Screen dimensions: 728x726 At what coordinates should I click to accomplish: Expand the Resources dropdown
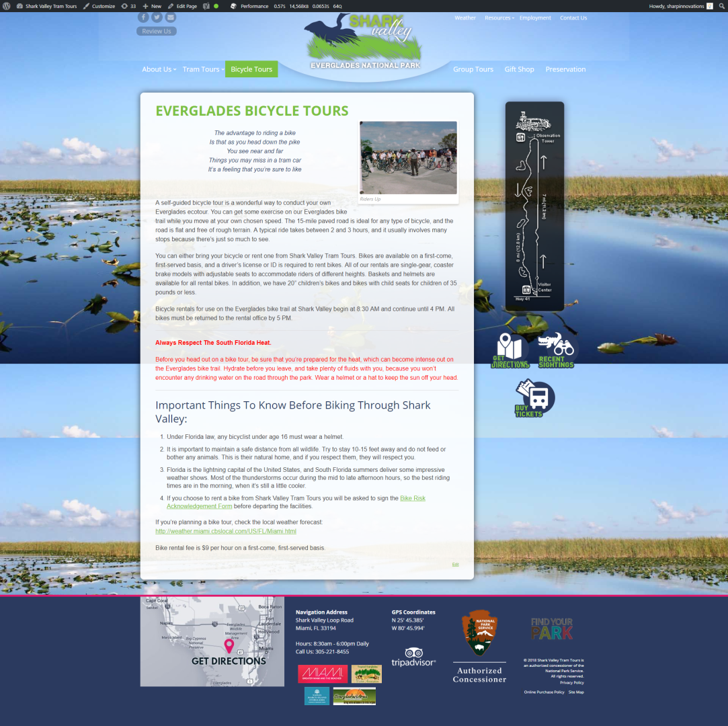click(499, 17)
